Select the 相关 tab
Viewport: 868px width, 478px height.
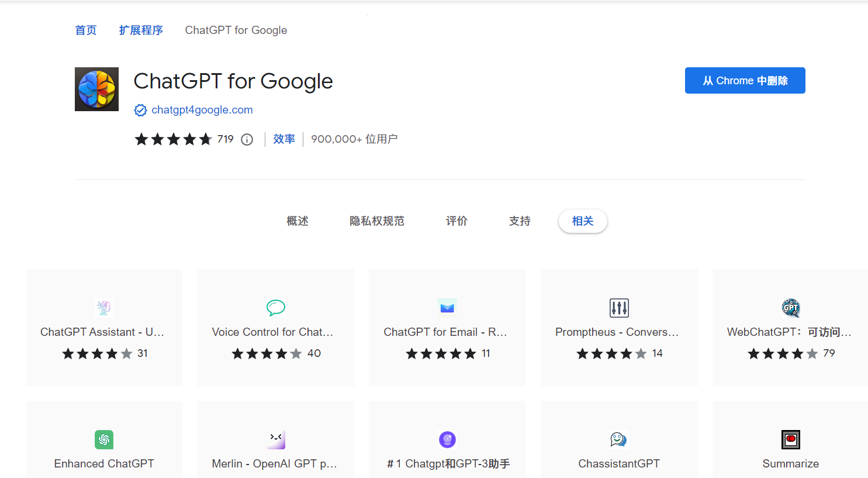click(x=583, y=221)
